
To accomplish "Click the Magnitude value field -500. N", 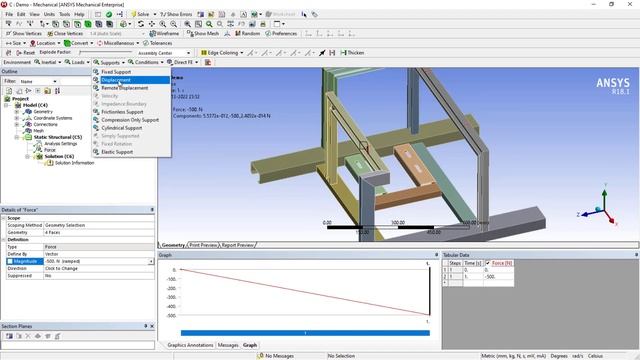I will [x=96, y=261].
